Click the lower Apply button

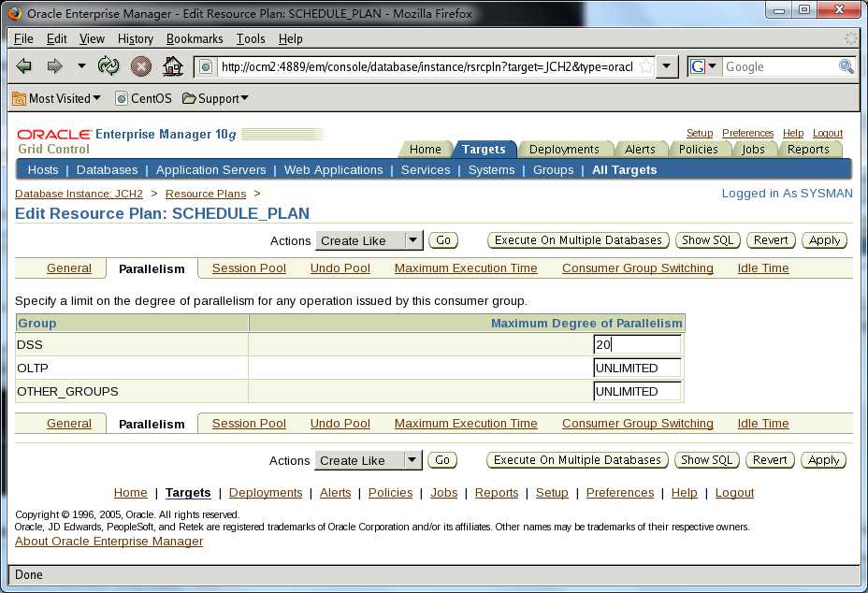point(823,460)
